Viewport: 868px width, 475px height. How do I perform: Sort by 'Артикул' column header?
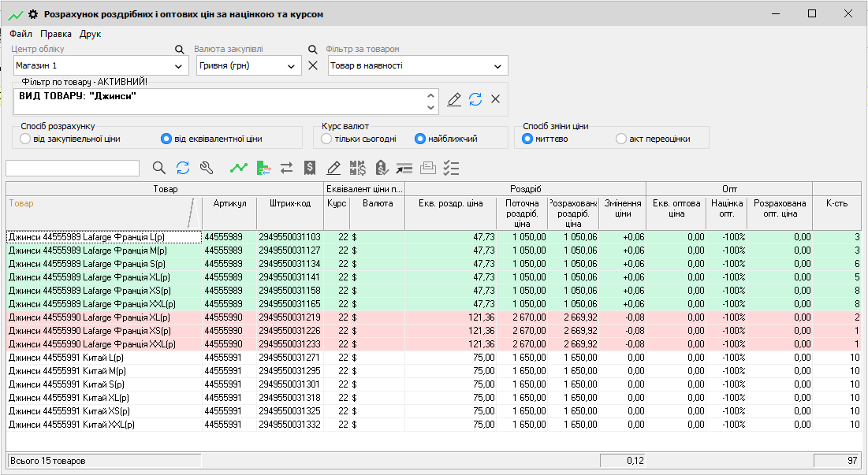coord(229,203)
